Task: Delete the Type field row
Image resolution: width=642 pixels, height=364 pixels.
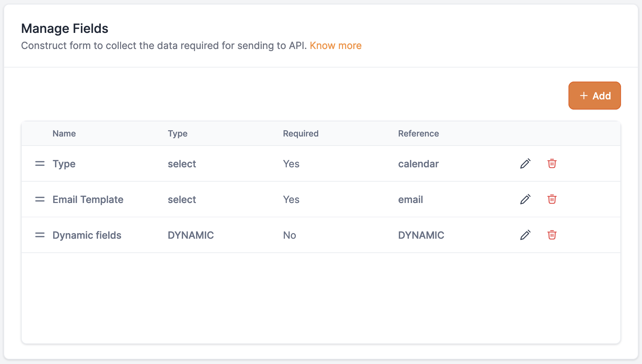Action: [x=552, y=163]
